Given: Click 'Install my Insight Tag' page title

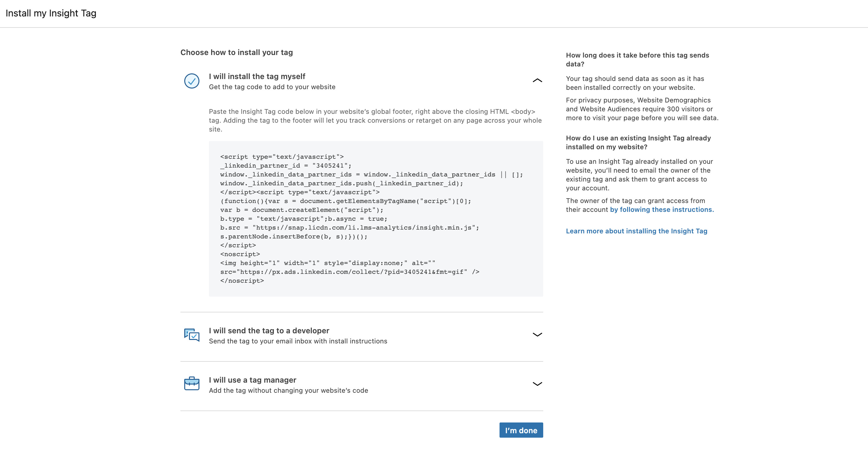Looking at the screenshot, I should coord(51,13).
